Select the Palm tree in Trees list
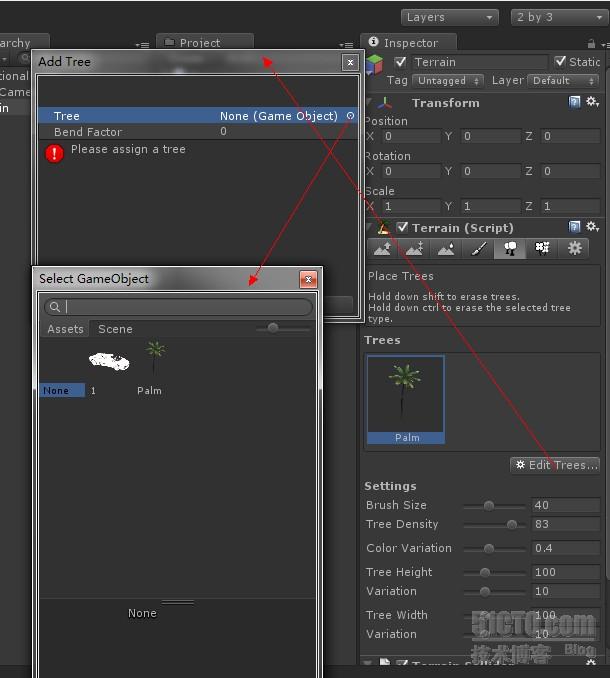Image resolution: width=610 pixels, height=678 pixels. [x=406, y=400]
